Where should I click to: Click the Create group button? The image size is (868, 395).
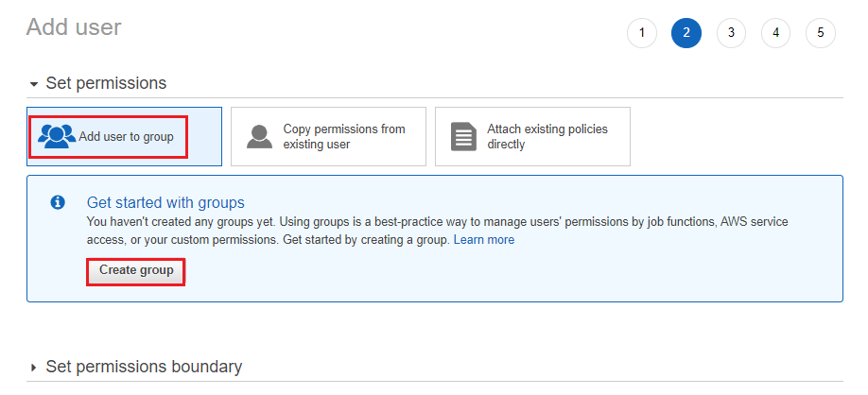click(x=136, y=270)
